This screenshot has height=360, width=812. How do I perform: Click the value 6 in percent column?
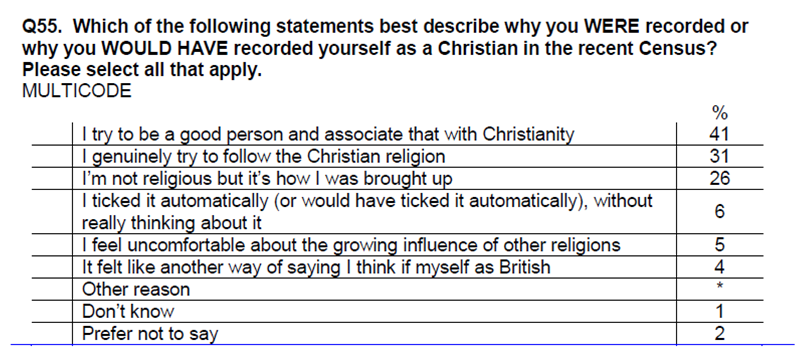tap(719, 212)
